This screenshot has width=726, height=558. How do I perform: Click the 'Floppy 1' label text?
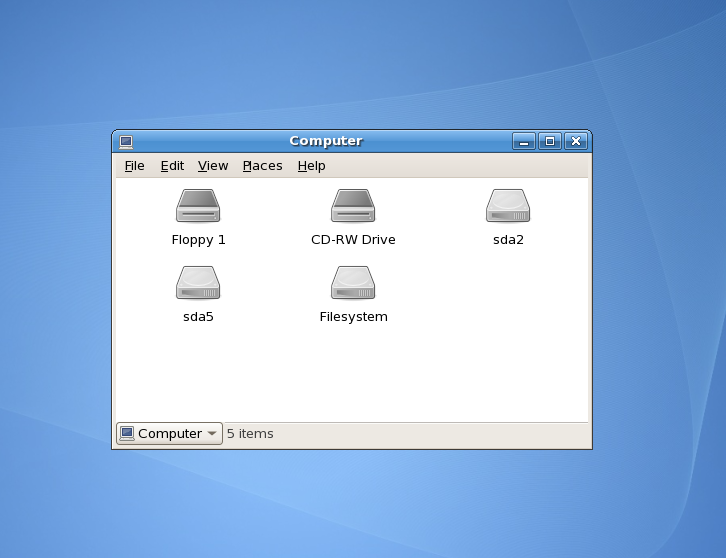pos(198,240)
